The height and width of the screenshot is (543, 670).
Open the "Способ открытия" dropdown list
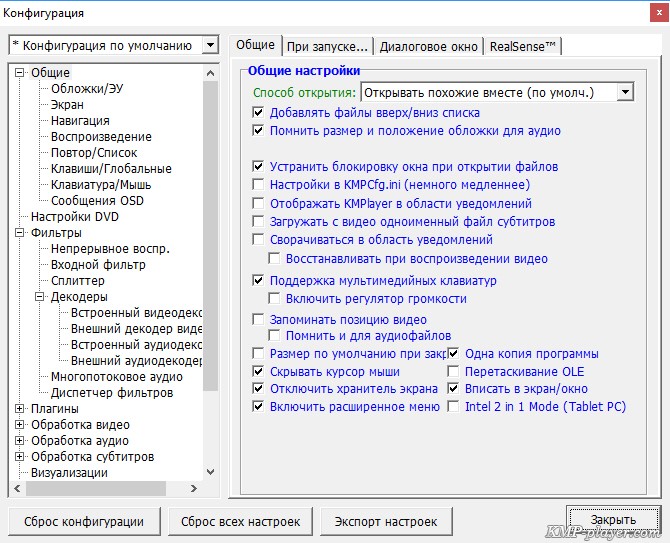coord(625,92)
